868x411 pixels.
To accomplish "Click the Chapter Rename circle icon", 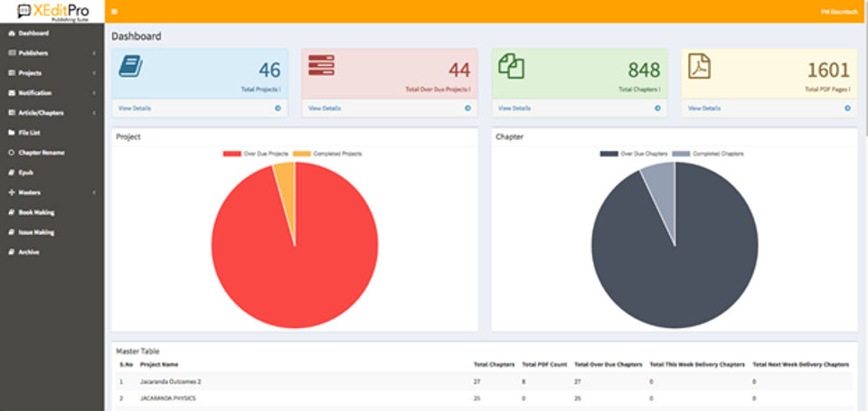I will [x=12, y=153].
